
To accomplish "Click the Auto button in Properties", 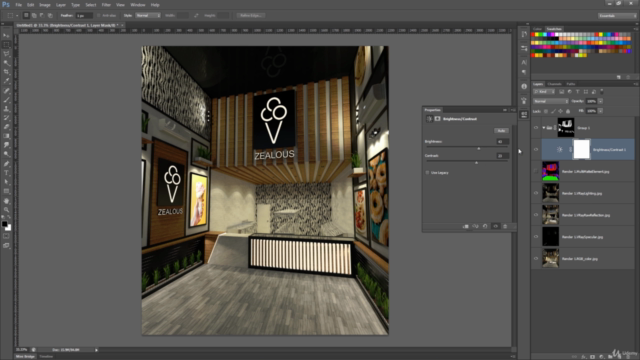I will tap(501, 131).
